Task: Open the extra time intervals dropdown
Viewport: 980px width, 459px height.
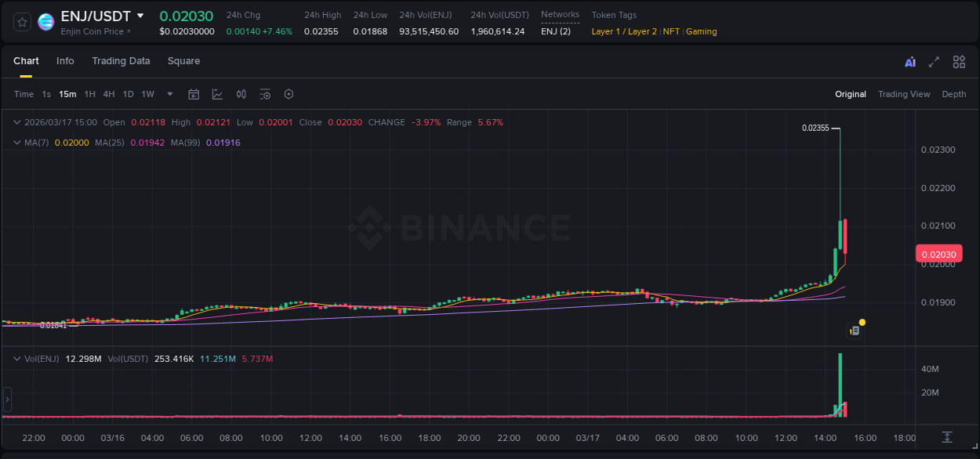Action: point(169,93)
